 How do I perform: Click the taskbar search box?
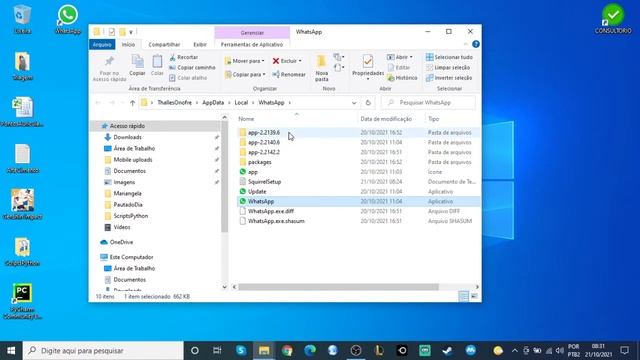pyautogui.click(x=103, y=351)
